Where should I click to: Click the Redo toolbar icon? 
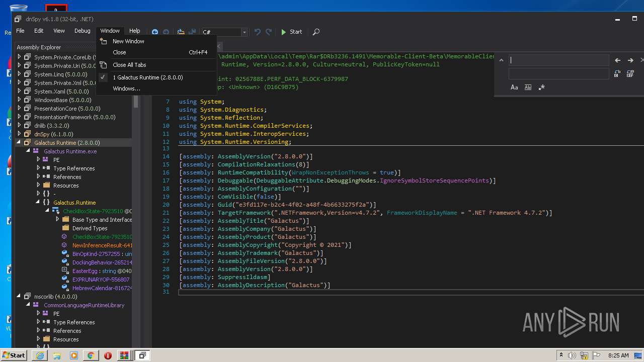(x=269, y=32)
